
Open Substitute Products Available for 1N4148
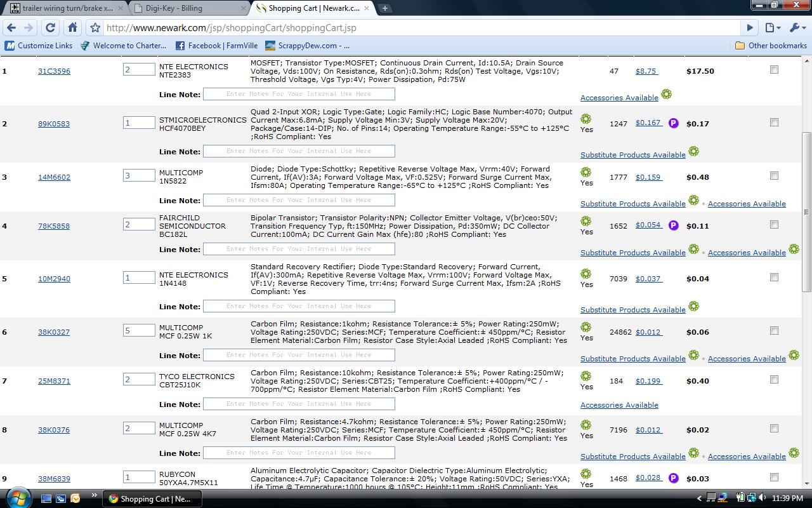[x=633, y=310]
